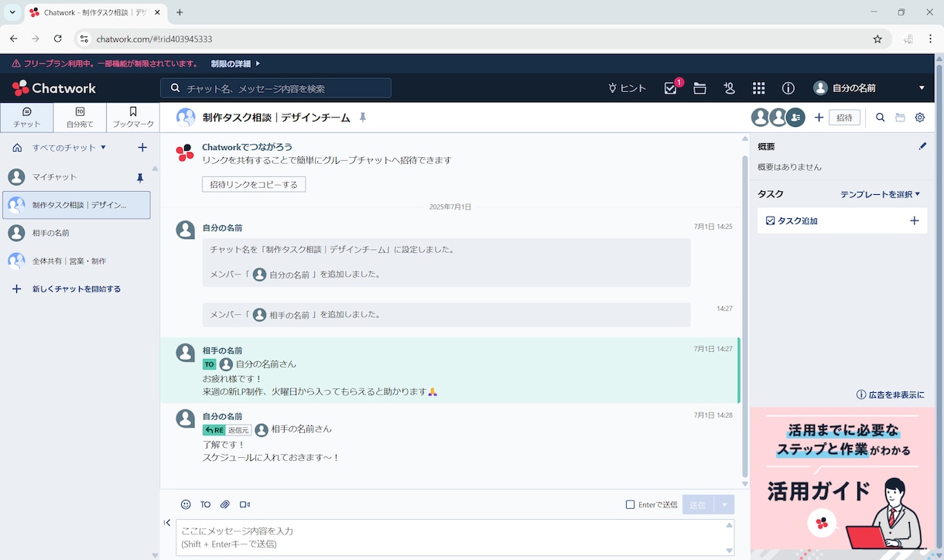Switch to the チャット tab
Image resolution: width=944 pixels, height=560 pixels.
point(27,118)
